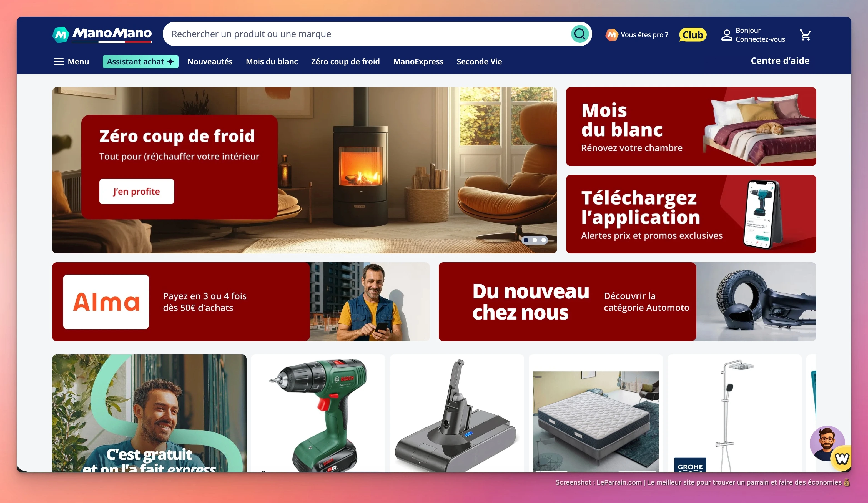Click the J'en profite button
Image resolution: width=868 pixels, height=503 pixels.
pyautogui.click(x=137, y=192)
